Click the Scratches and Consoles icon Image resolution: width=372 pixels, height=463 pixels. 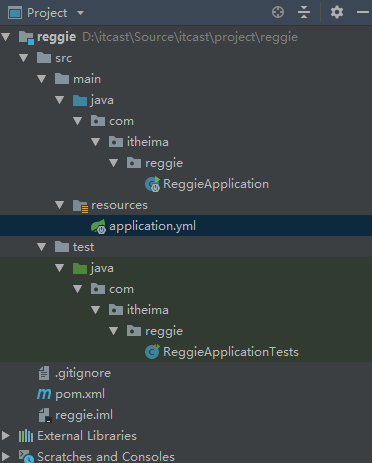coord(26,456)
